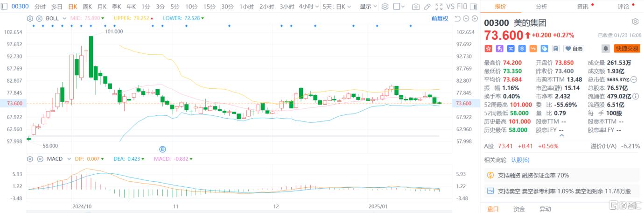Add stock to 自选 watchlist

pyautogui.click(x=574, y=49)
